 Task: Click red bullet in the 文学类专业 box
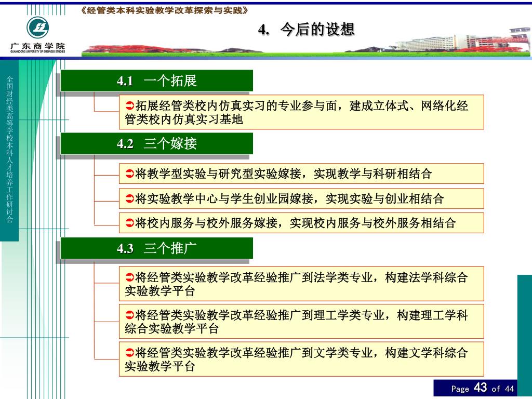pyautogui.click(x=129, y=353)
